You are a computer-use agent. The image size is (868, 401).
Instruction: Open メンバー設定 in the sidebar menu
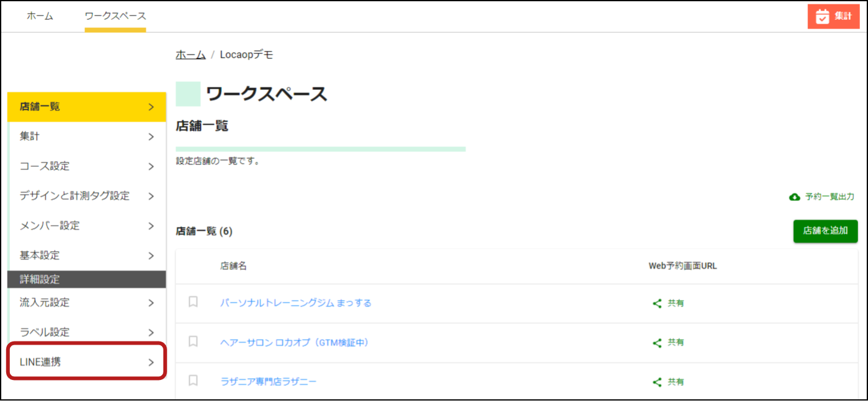point(87,226)
